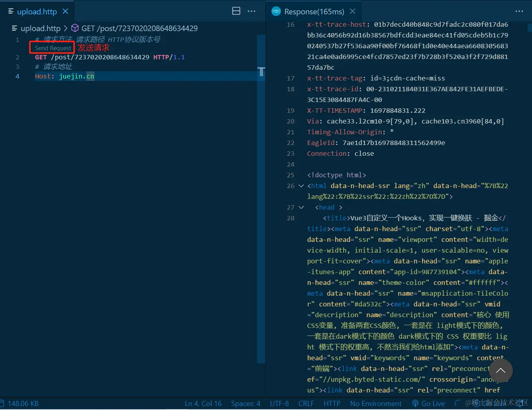Change language mode via HTTP in status bar

click(x=332, y=404)
